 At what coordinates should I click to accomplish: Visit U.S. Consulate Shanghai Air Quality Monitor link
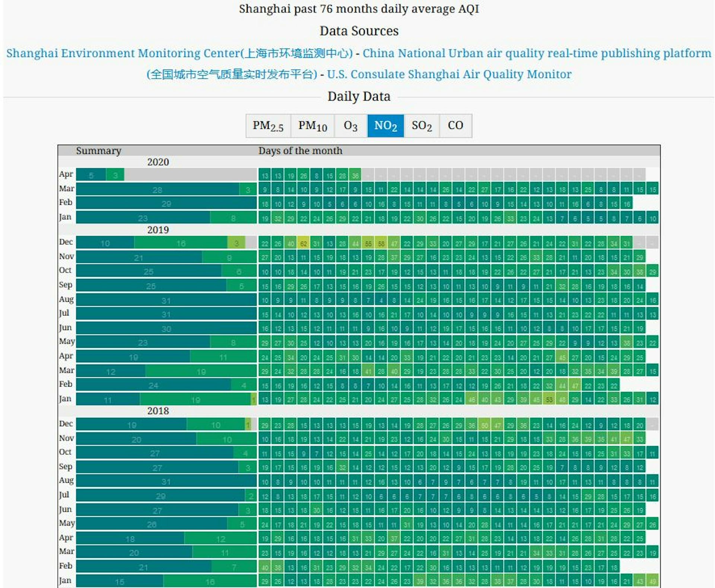[449, 74]
